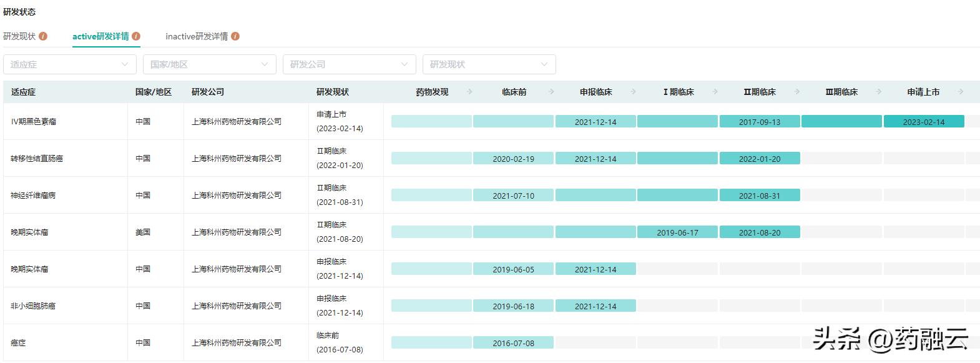980x363 pixels.
Task: Open 适应症 filter dropdown
Action: (x=70, y=64)
